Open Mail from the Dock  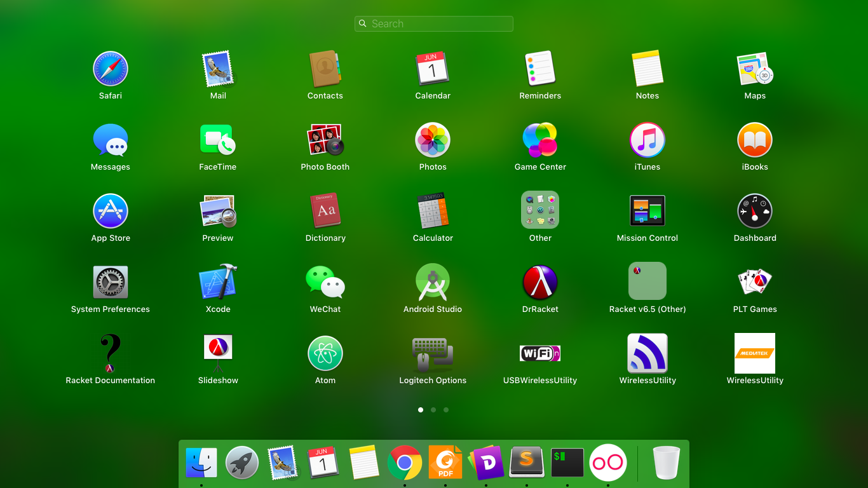click(283, 463)
